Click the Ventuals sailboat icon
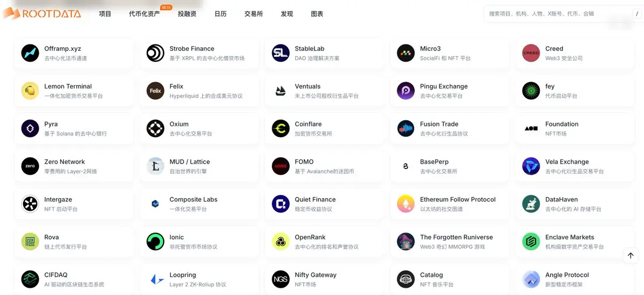 [281, 91]
